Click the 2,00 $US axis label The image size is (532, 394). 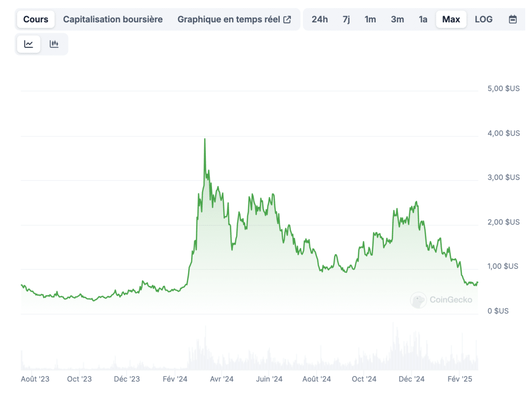[x=503, y=222]
